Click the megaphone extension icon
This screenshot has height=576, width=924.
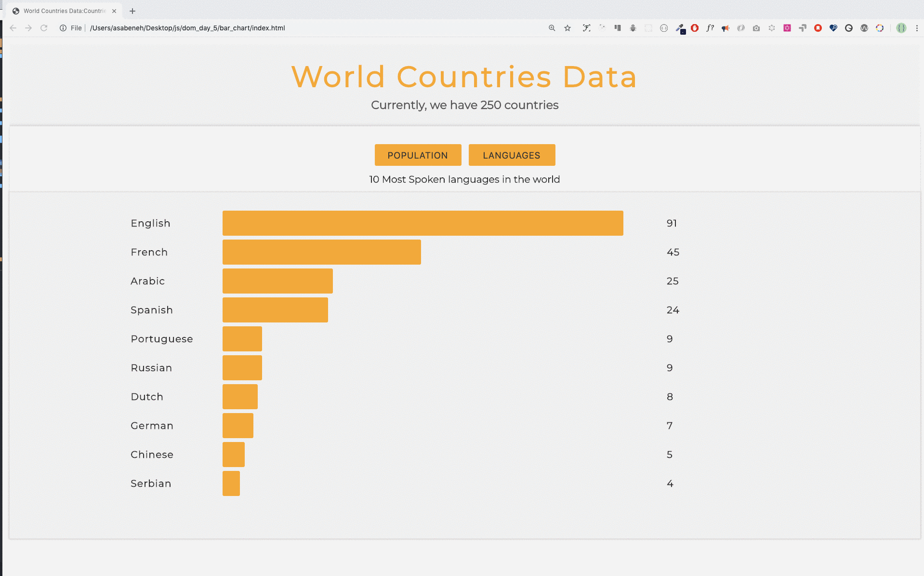click(726, 28)
